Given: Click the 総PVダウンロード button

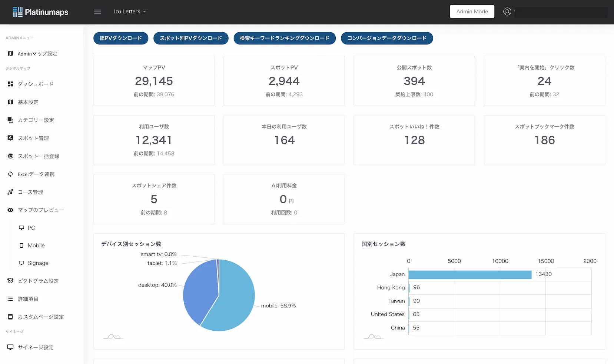Looking at the screenshot, I should tap(121, 38).
